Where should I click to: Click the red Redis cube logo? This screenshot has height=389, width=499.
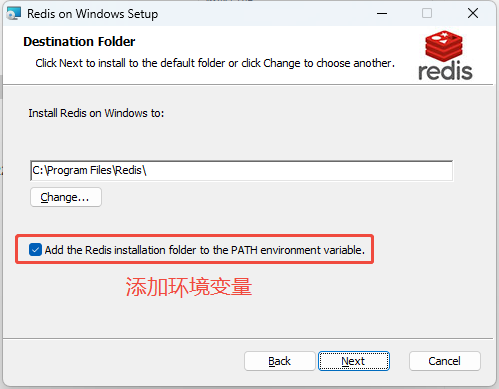click(443, 46)
